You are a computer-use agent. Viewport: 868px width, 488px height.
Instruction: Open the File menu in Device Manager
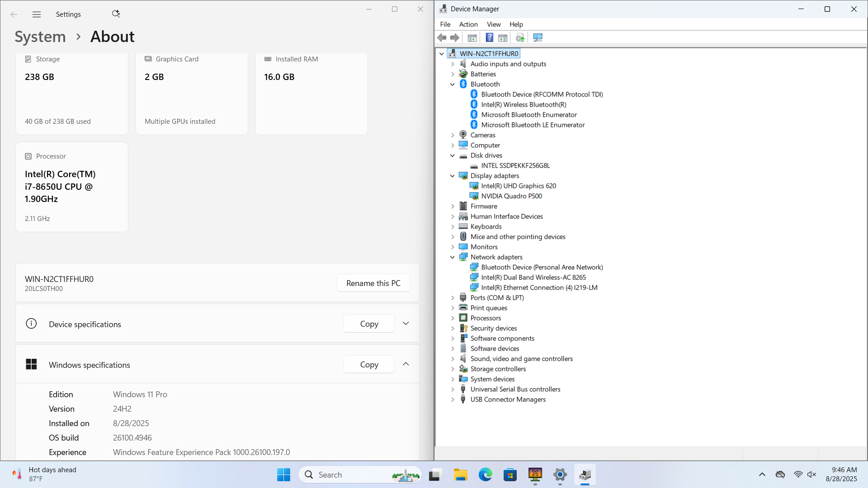tap(445, 24)
